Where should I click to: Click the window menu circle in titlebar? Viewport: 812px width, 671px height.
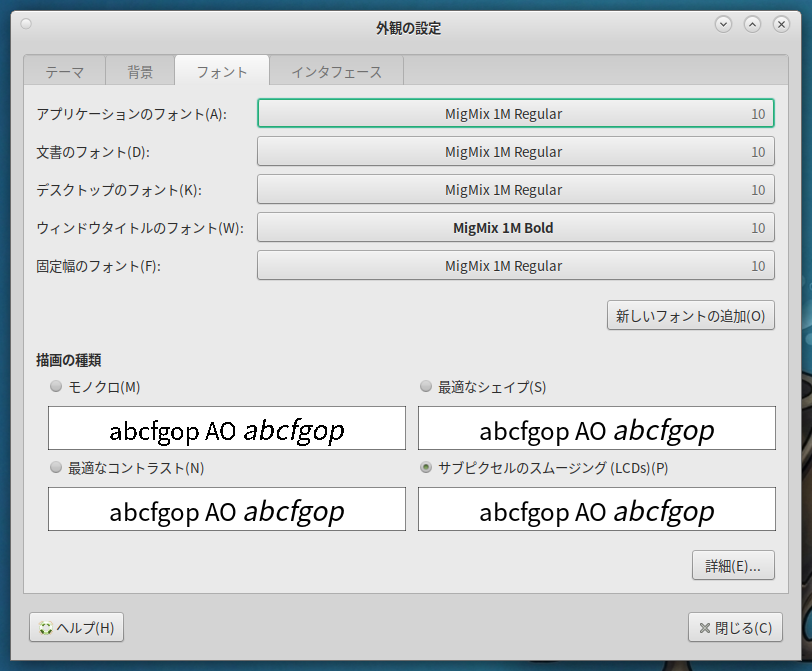(26, 24)
